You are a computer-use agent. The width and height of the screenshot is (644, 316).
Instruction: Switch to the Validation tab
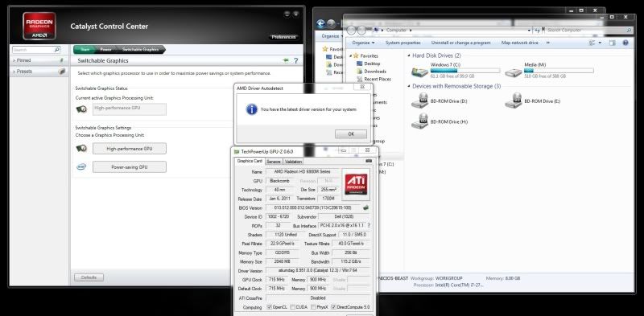293,162
